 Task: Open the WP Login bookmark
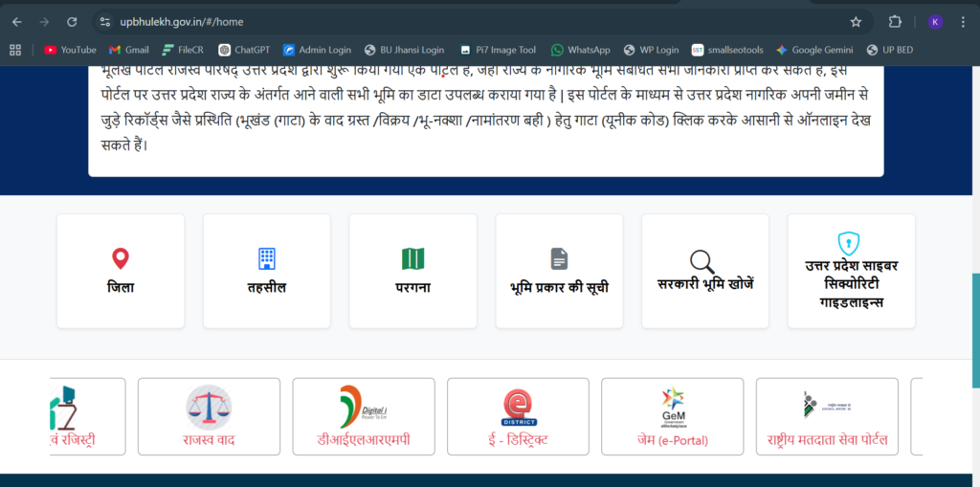click(651, 50)
